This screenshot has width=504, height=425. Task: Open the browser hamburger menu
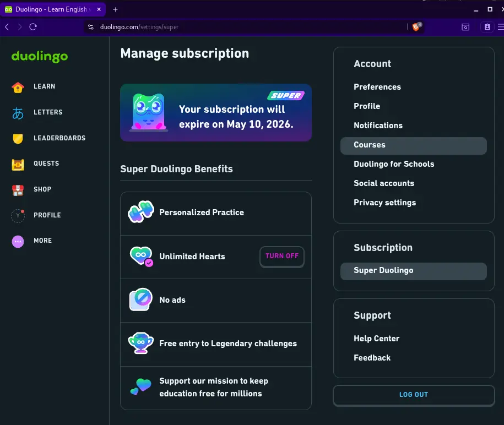(x=501, y=27)
